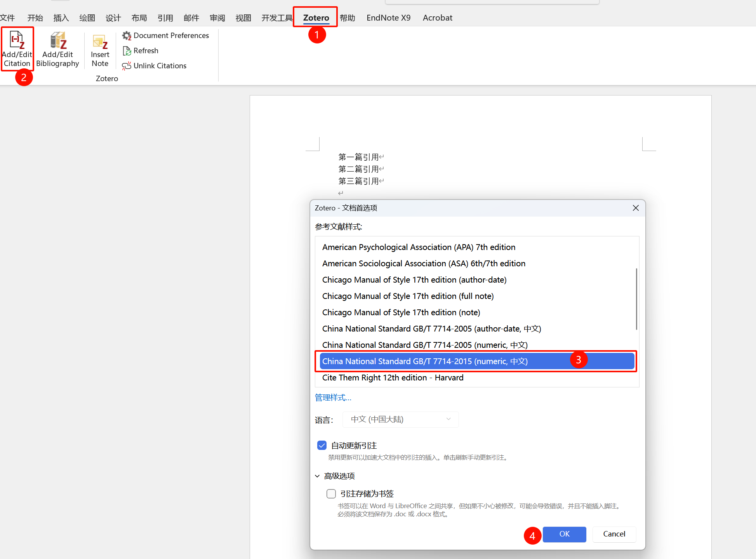Close the Zotero preferences dialog
The height and width of the screenshot is (559, 756).
click(x=636, y=208)
